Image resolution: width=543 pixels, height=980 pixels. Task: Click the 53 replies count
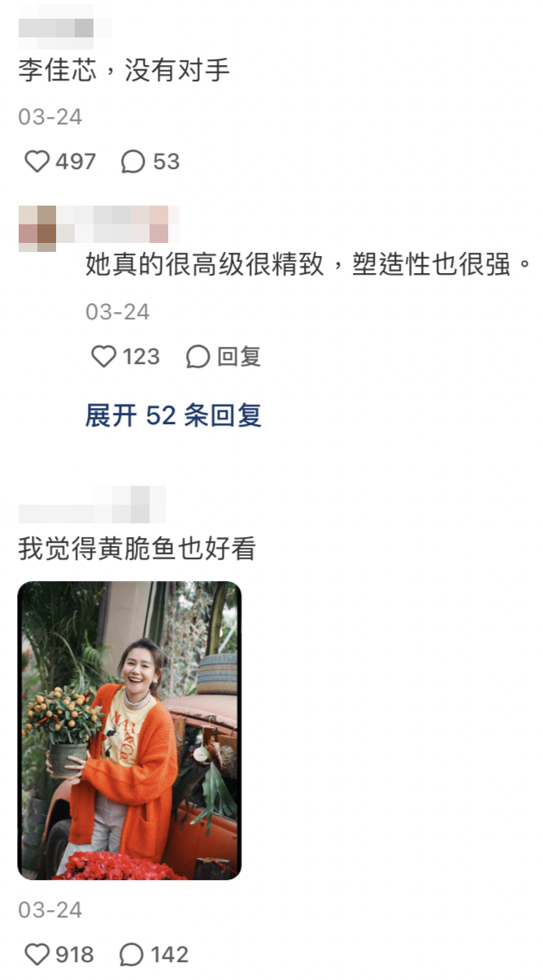[166, 162]
